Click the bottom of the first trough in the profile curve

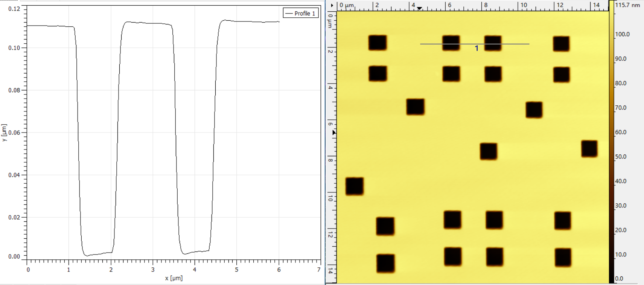[x=96, y=254]
